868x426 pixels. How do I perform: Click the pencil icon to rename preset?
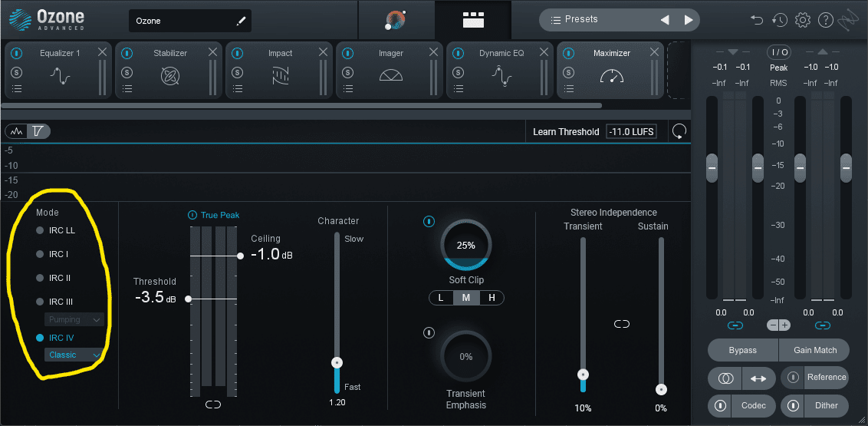click(x=240, y=21)
